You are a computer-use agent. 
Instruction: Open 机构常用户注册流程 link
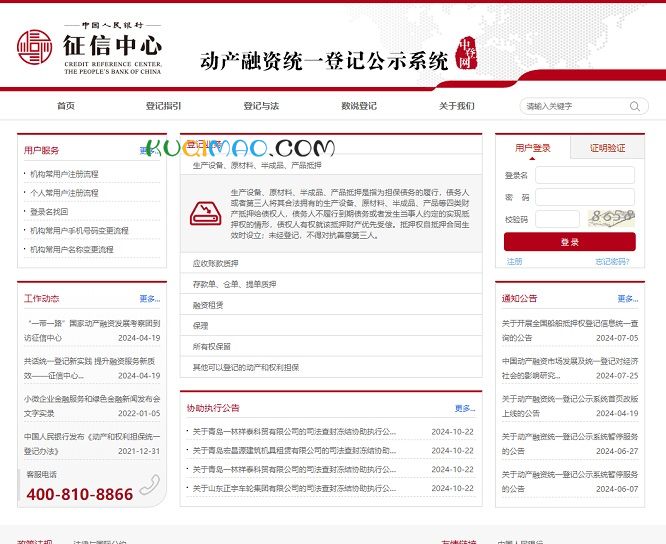pyautogui.click(x=64, y=174)
